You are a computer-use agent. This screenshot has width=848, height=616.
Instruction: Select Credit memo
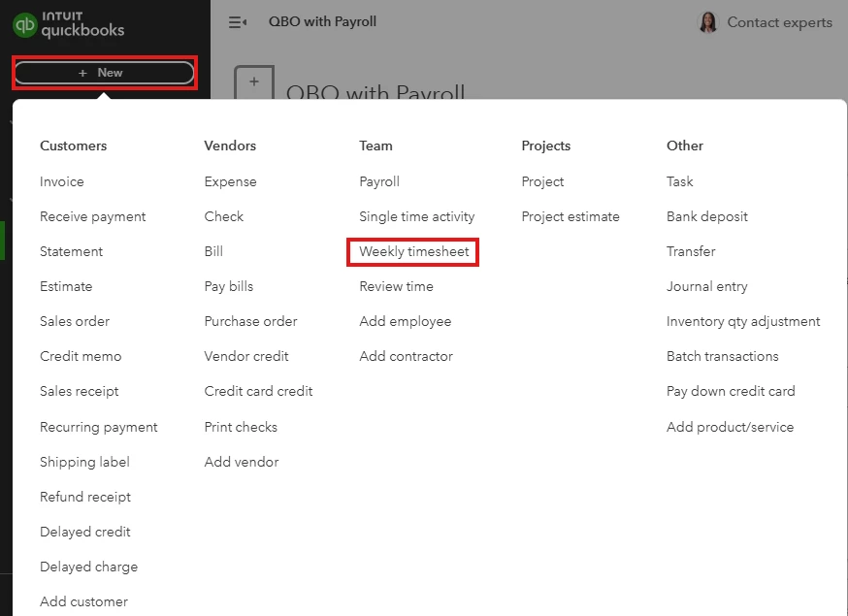click(x=81, y=356)
